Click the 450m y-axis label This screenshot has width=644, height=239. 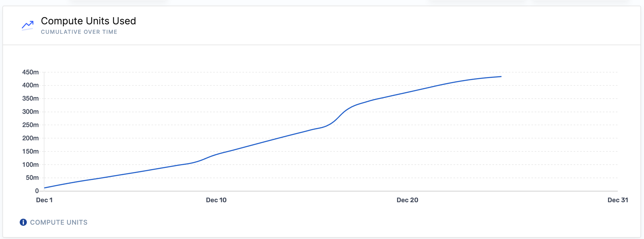(x=30, y=72)
